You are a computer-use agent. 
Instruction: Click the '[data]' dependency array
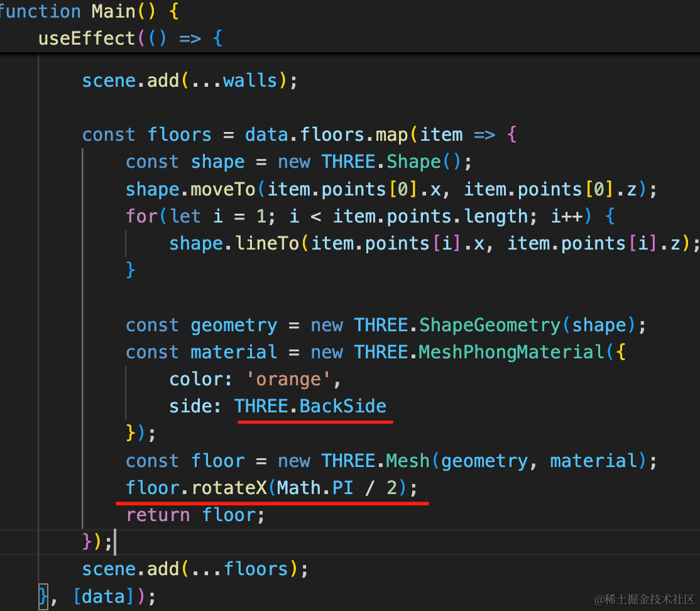pos(104,597)
